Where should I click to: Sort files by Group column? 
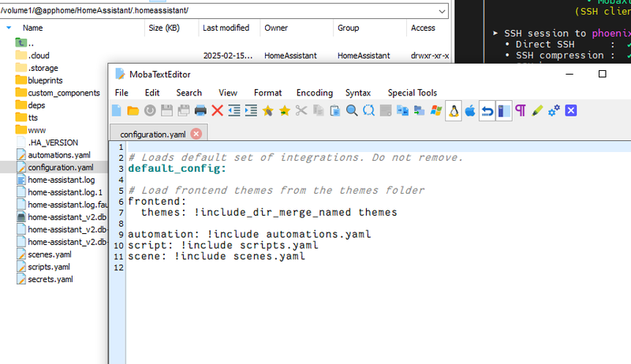pos(348,28)
